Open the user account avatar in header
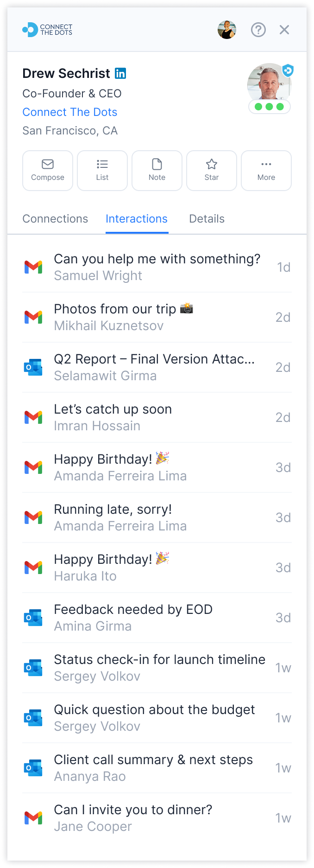The image size is (314, 868). (x=227, y=30)
